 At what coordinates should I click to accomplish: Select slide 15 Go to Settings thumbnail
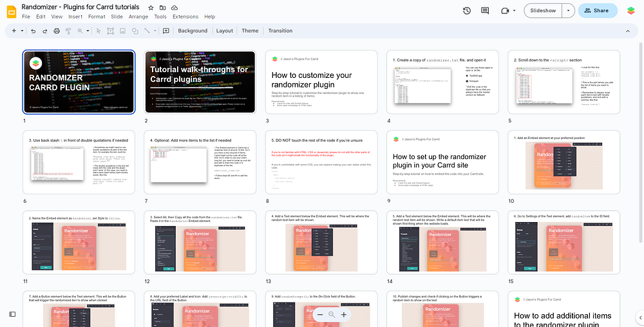(564, 243)
